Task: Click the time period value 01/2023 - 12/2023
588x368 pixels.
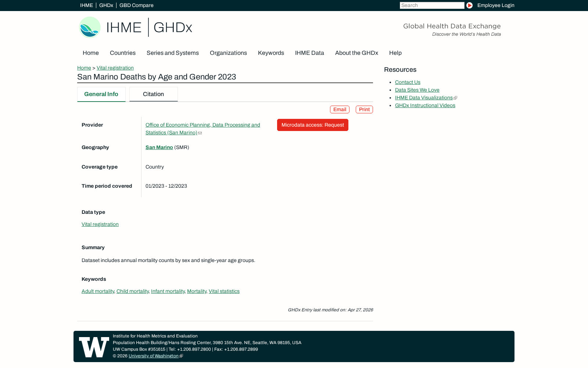Action: tap(166, 186)
